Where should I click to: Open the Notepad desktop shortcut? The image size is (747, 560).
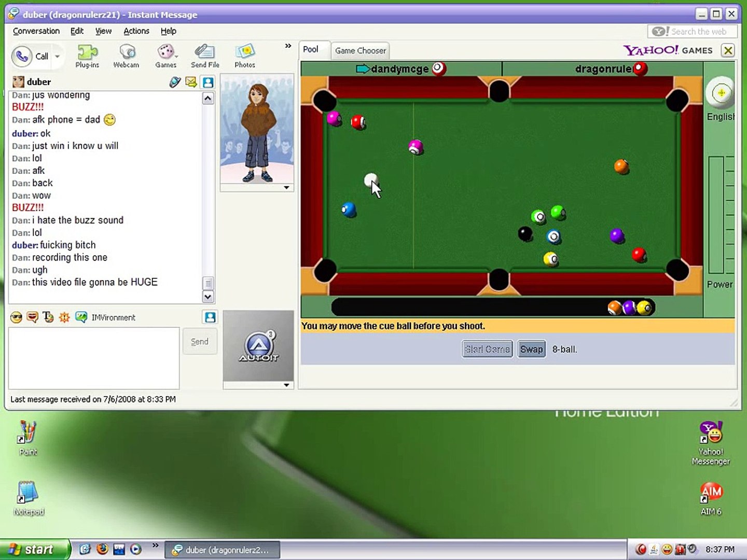(29, 498)
